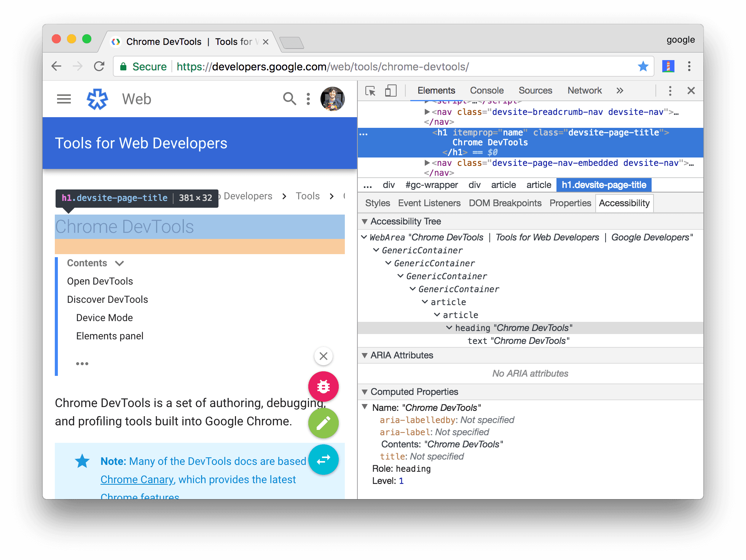Select the Network tab in DevTools

point(585,91)
